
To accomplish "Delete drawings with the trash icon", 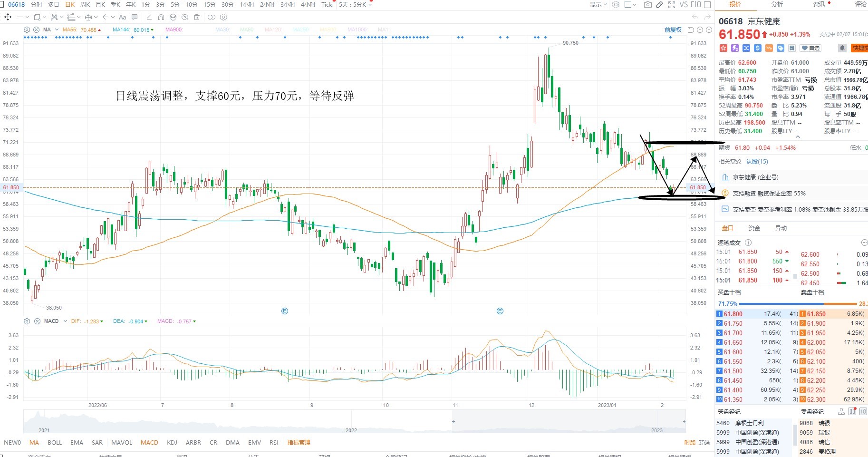I will pyautogui.click(x=197, y=17).
